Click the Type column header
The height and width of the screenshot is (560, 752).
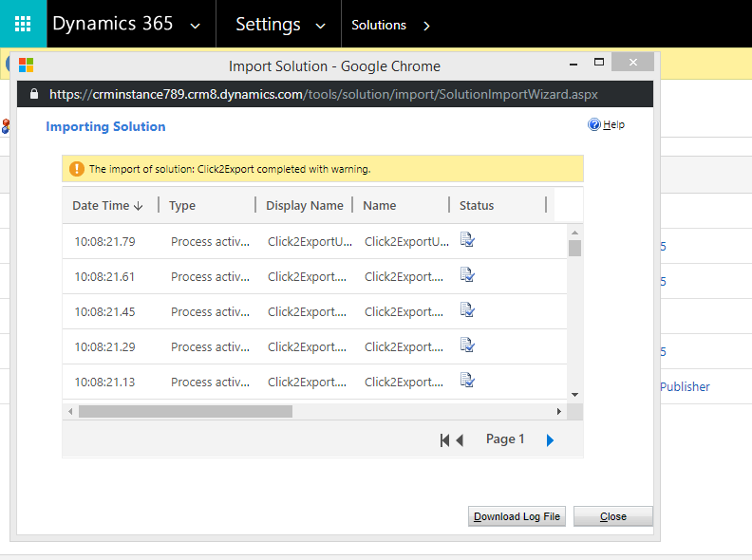(x=182, y=206)
